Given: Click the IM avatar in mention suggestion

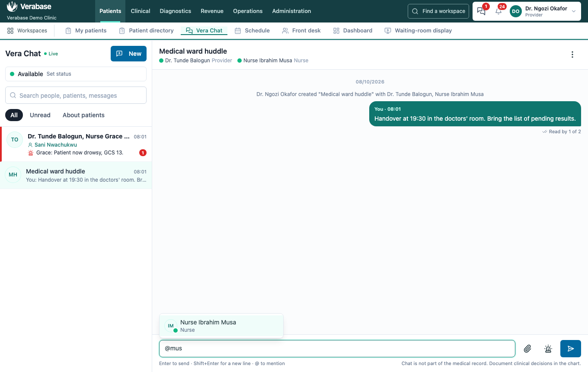Looking at the screenshot, I should (171, 326).
